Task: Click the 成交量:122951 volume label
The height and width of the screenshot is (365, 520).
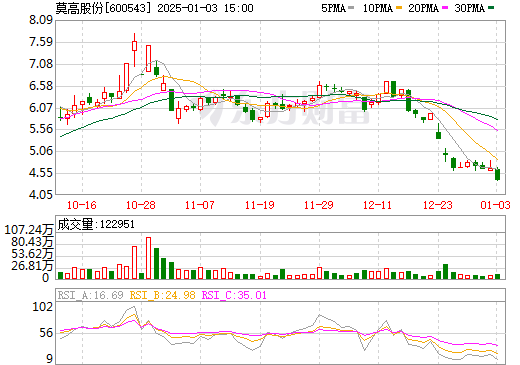Action: tap(96, 224)
